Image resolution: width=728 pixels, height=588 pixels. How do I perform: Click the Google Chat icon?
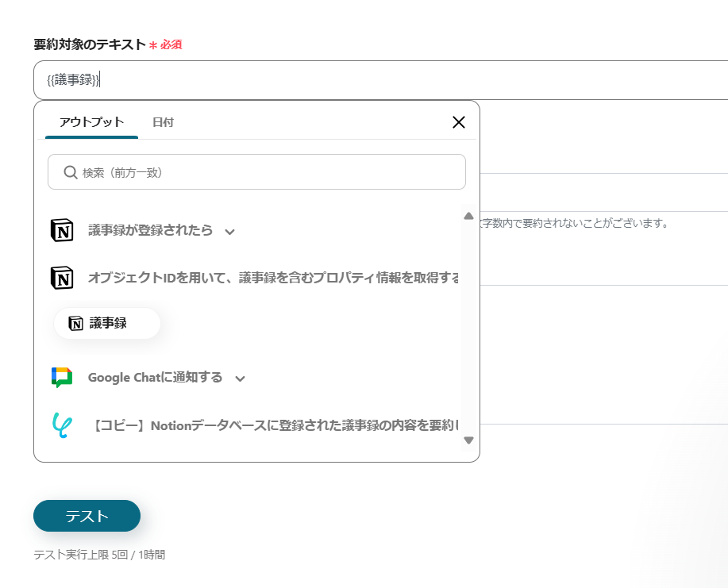(x=62, y=377)
